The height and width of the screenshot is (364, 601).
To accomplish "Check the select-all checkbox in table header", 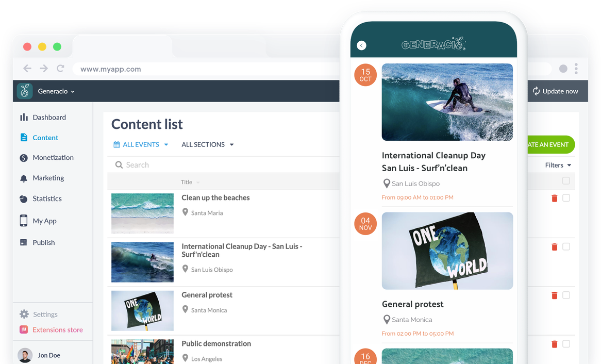I will [x=566, y=181].
